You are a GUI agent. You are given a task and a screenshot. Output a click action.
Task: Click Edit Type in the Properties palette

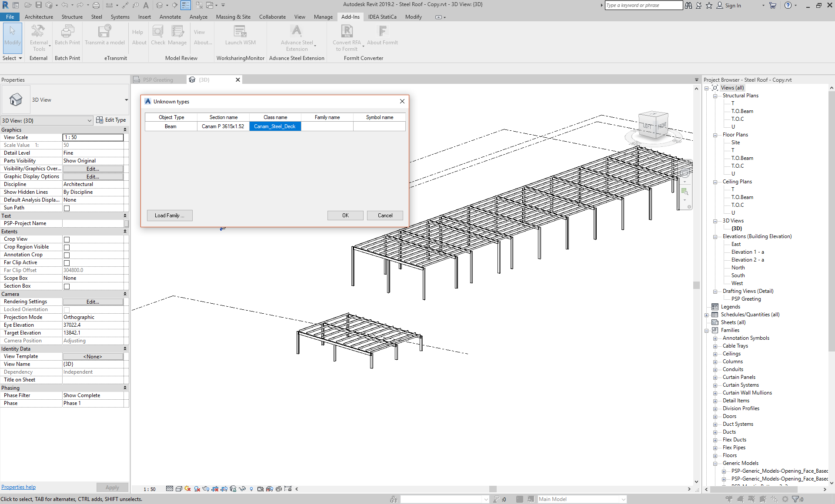coord(111,120)
